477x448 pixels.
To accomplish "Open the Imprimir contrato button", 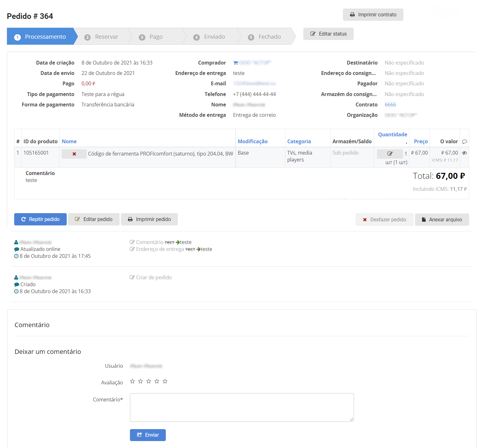I will 373,15.
